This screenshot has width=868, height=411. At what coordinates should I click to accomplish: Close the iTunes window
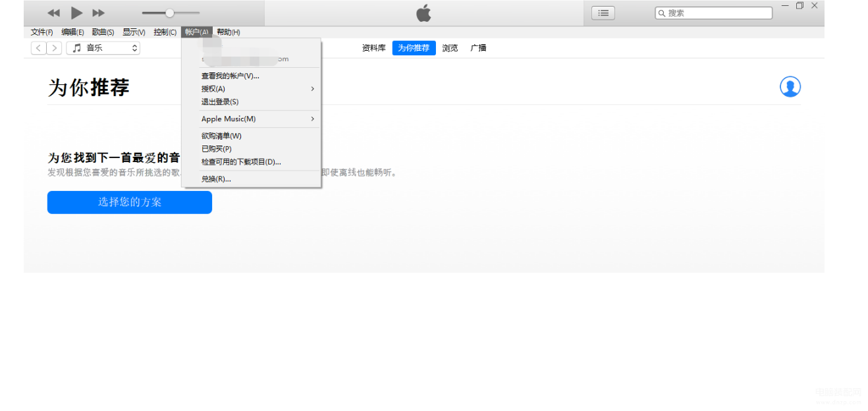[x=815, y=5]
